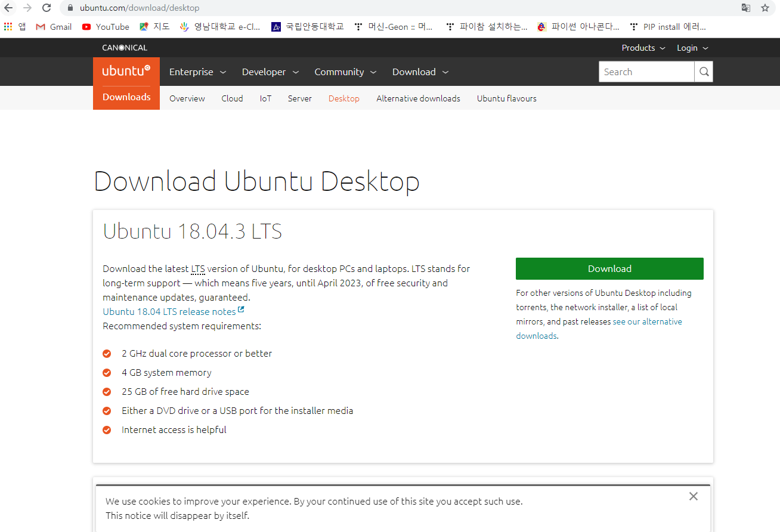Click the Ubuntu 18.04.3 LTS heading

[x=192, y=231]
